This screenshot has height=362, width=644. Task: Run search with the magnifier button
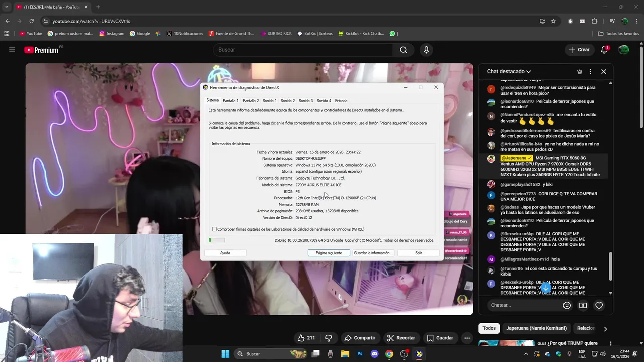tap(404, 50)
